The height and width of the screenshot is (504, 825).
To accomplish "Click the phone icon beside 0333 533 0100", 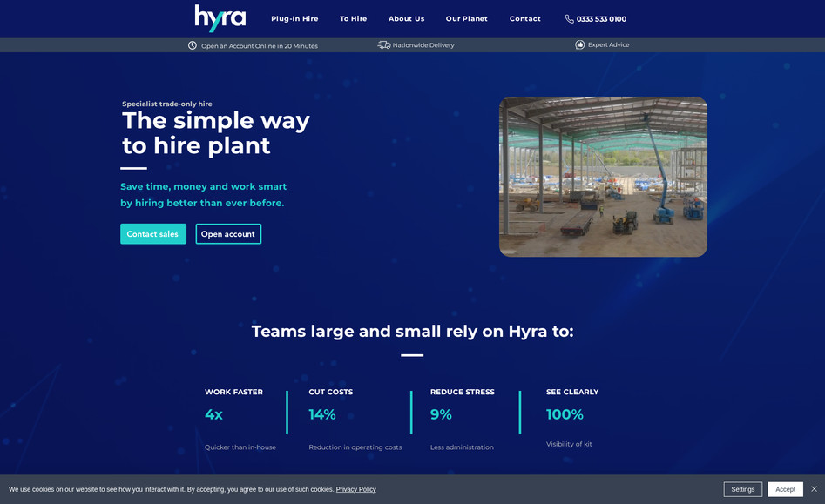I will (x=569, y=18).
